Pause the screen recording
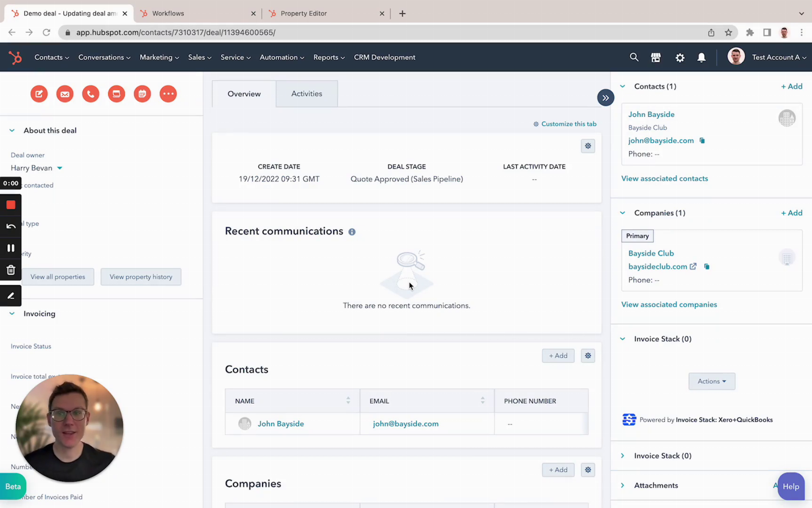Viewport: 812px width, 508px height. click(x=11, y=248)
